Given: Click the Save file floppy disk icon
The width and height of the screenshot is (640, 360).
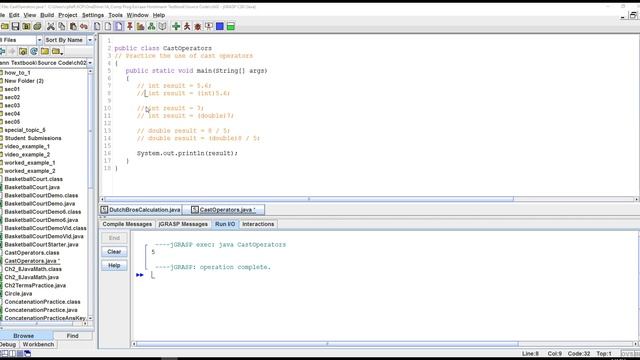Looking at the screenshot, I should 16,27.
